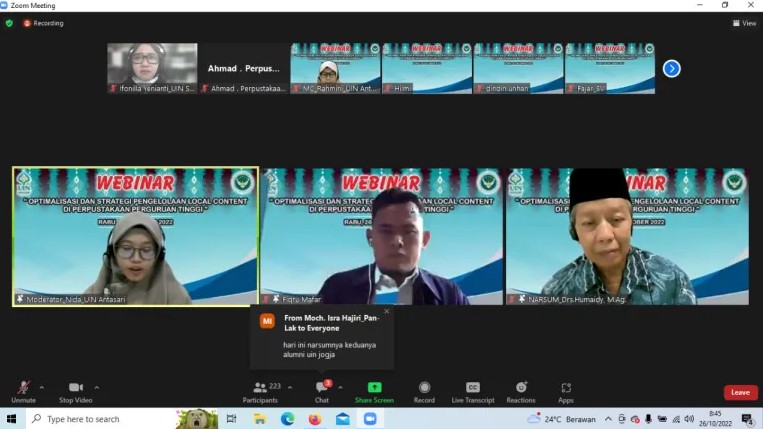The height and width of the screenshot is (429, 763).
Task: Launch Firefox from the taskbar
Action: [x=315, y=419]
